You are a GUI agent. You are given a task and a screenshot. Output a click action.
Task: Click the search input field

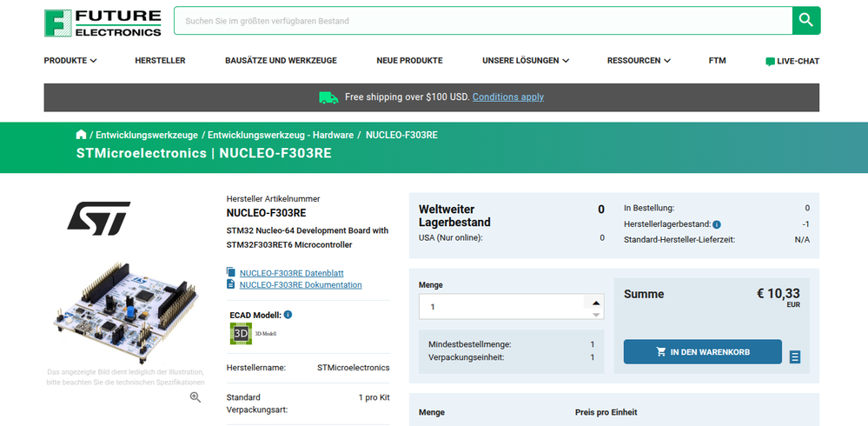[483, 21]
